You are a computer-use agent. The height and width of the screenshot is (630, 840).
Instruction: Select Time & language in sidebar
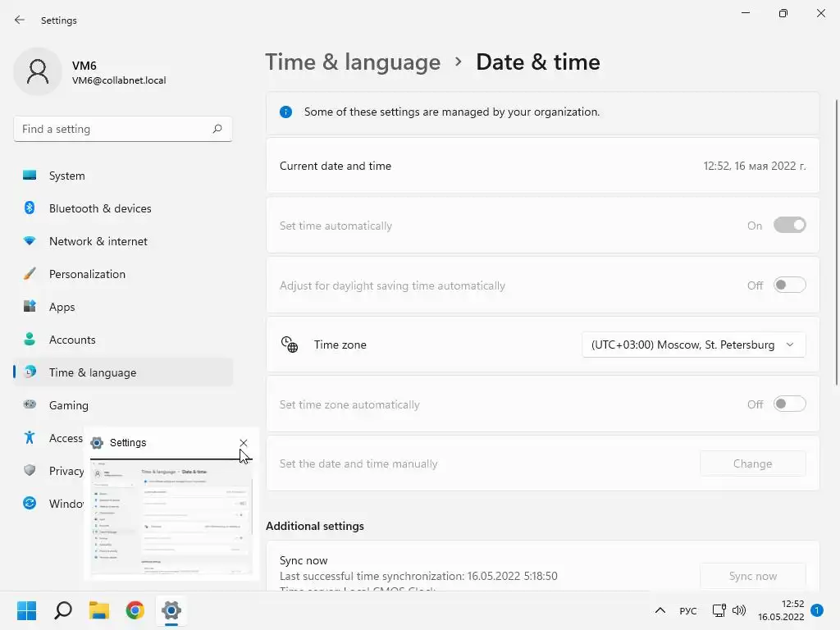coord(123,372)
